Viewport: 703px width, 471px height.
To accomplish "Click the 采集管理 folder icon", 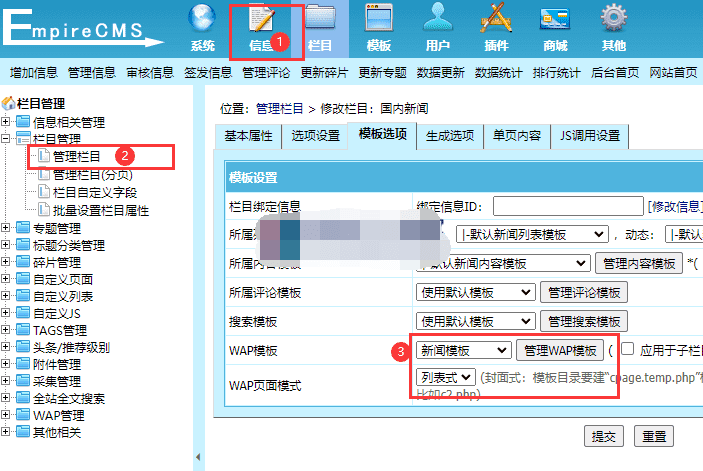I will (x=23, y=381).
